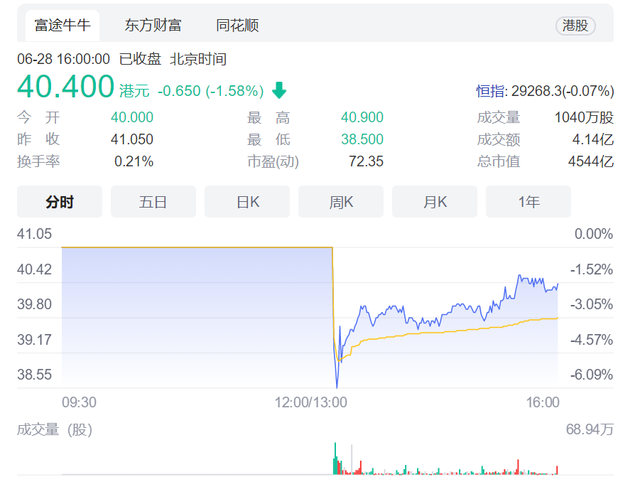Switch to the 富途牛牛 data source tab
The width and height of the screenshot is (640, 477).
pyautogui.click(x=61, y=24)
